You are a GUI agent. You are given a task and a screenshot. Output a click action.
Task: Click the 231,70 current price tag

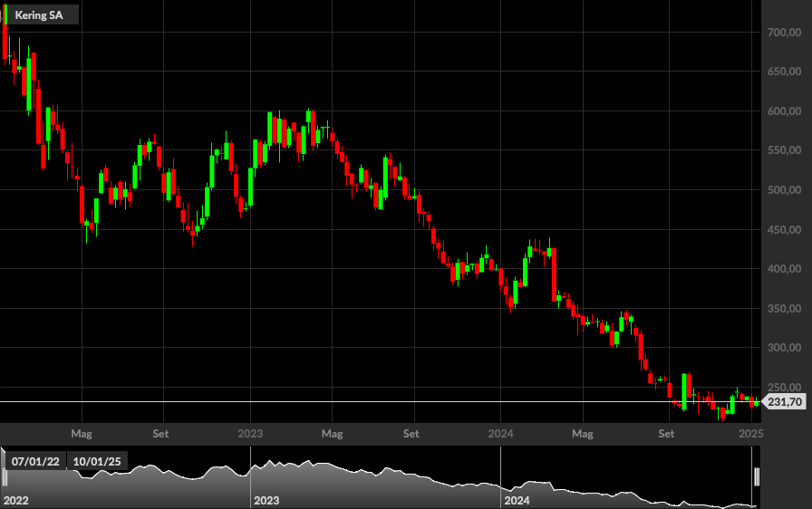point(785,402)
